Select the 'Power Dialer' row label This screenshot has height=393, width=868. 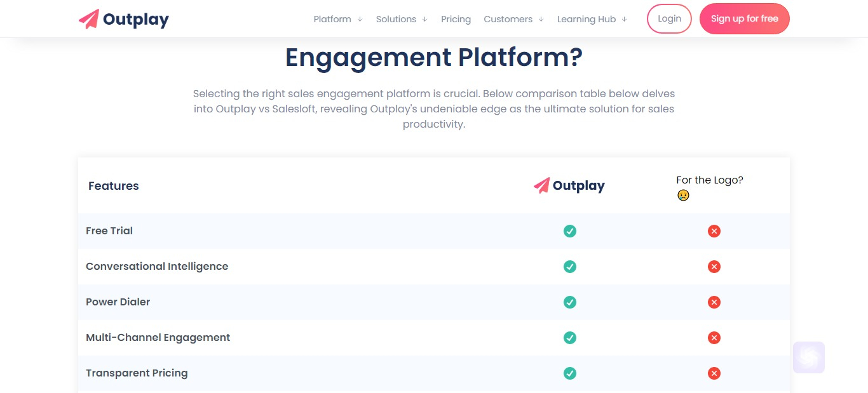(118, 302)
